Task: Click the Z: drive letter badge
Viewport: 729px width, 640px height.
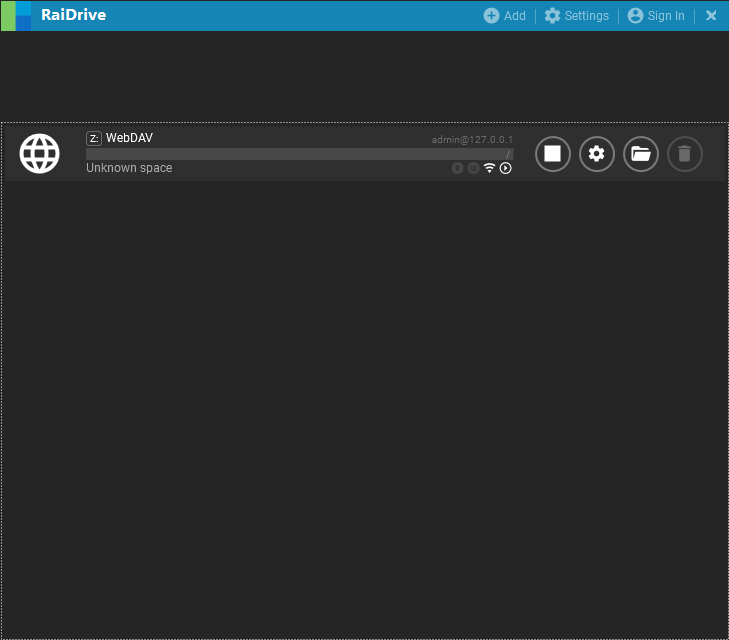Action: pyautogui.click(x=93, y=138)
